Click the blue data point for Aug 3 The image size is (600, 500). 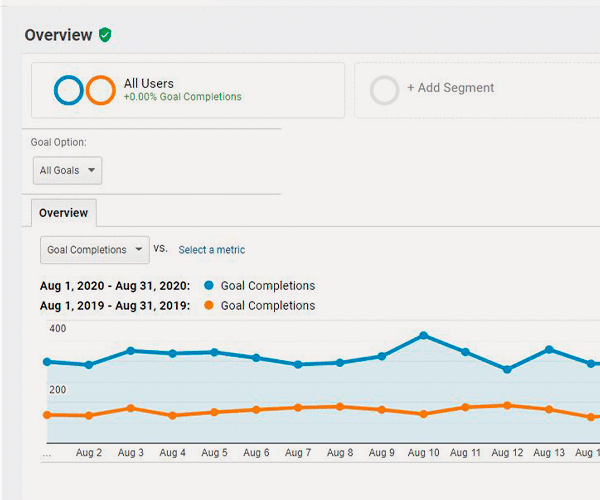[x=130, y=350]
